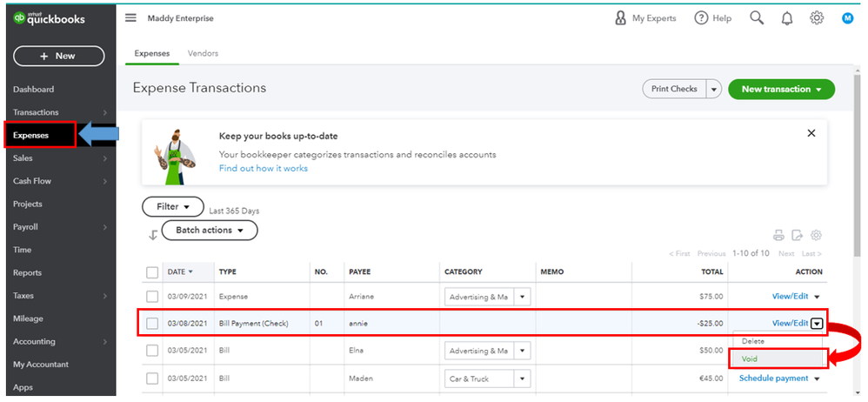The image size is (868, 402).
Task: Tick the checkbox for the Maden bill row
Action: click(152, 379)
